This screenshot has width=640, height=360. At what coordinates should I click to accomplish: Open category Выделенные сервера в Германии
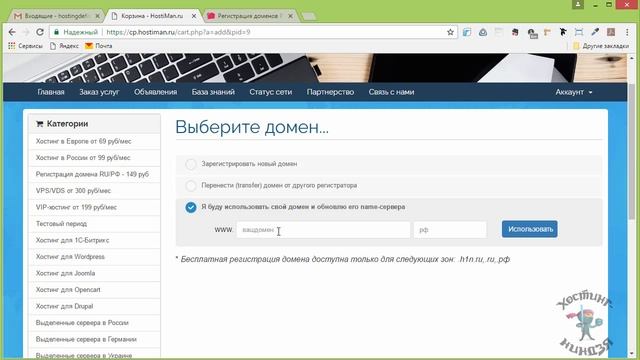tap(94, 339)
